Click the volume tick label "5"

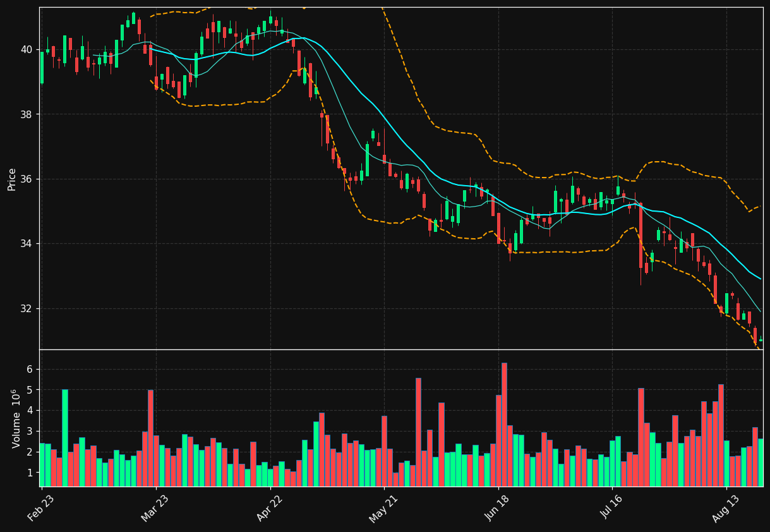tap(30, 390)
